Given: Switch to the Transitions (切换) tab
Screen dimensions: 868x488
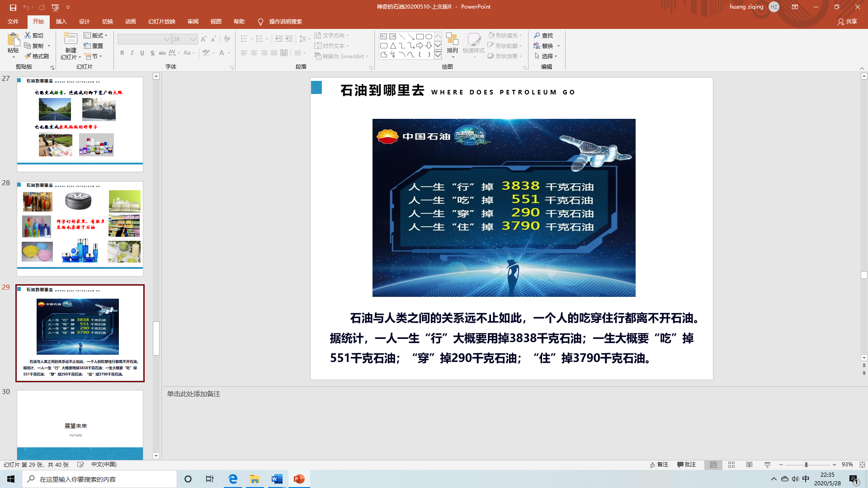Looking at the screenshot, I should [107, 21].
